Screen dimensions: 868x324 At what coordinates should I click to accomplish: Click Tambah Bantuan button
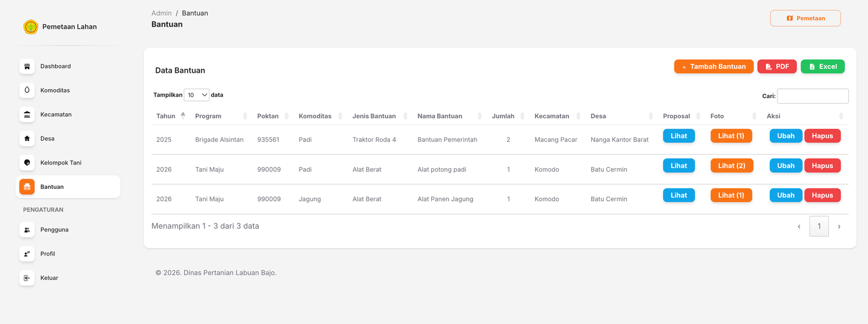[714, 67]
